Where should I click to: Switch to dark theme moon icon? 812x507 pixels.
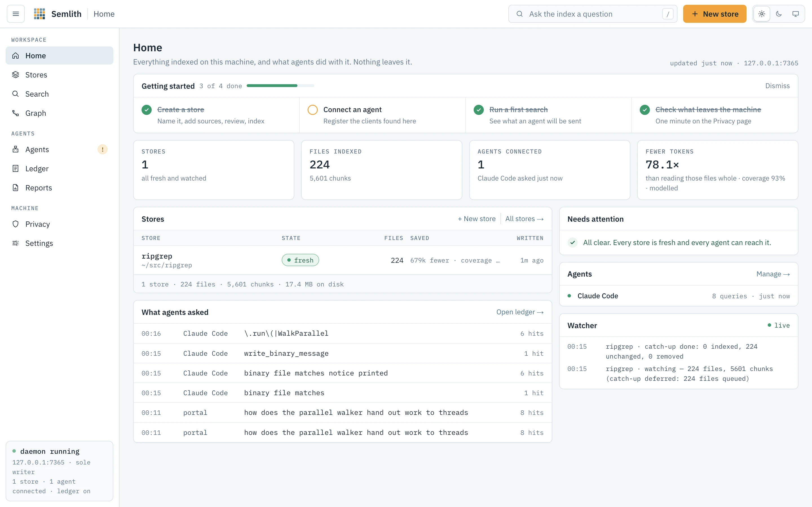(x=779, y=14)
